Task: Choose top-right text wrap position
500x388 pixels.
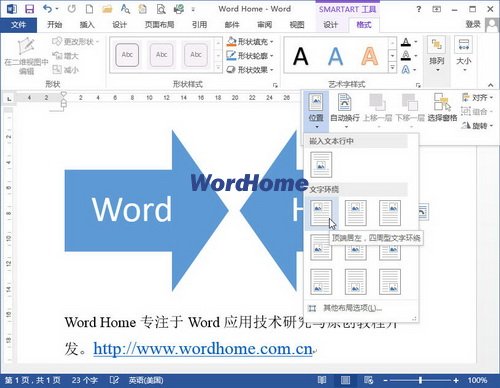Action: tap(390, 213)
